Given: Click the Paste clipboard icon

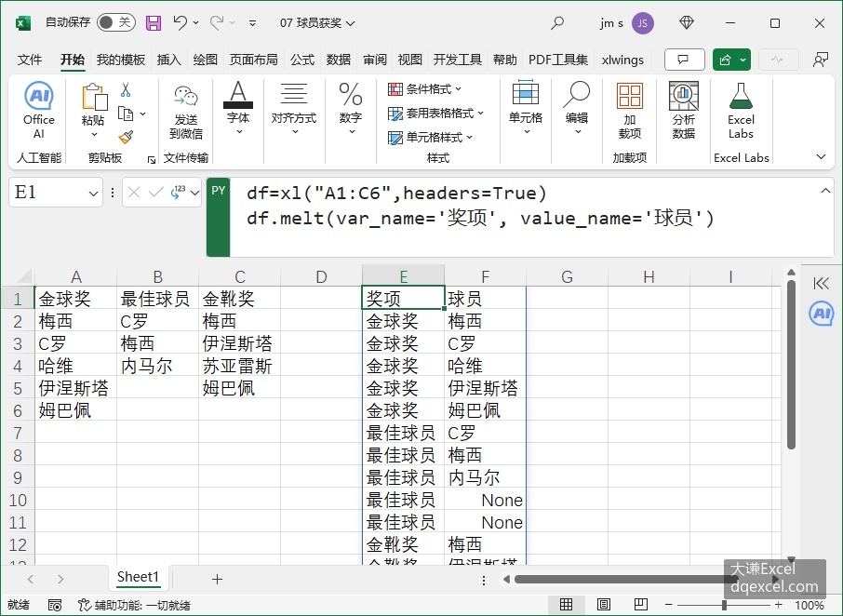Looking at the screenshot, I should (94, 98).
